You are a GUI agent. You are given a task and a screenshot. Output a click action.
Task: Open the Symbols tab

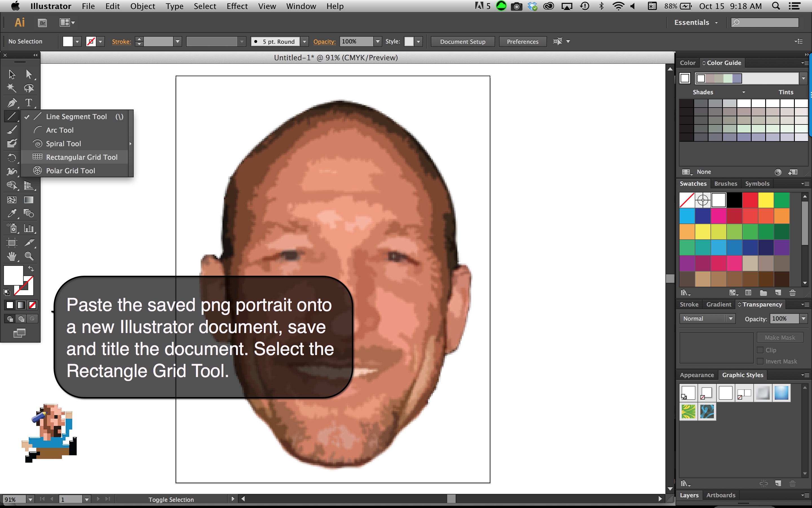pyautogui.click(x=757, y=183)
